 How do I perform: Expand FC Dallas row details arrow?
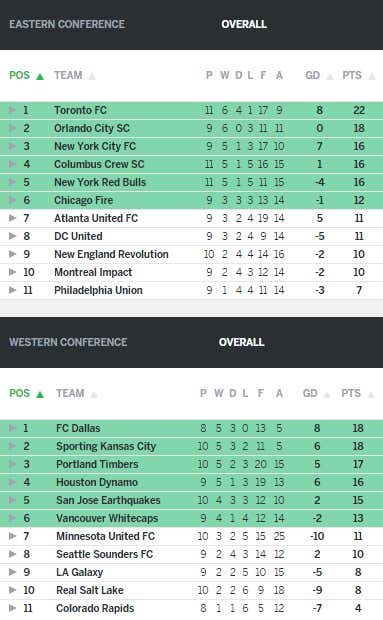13,428
